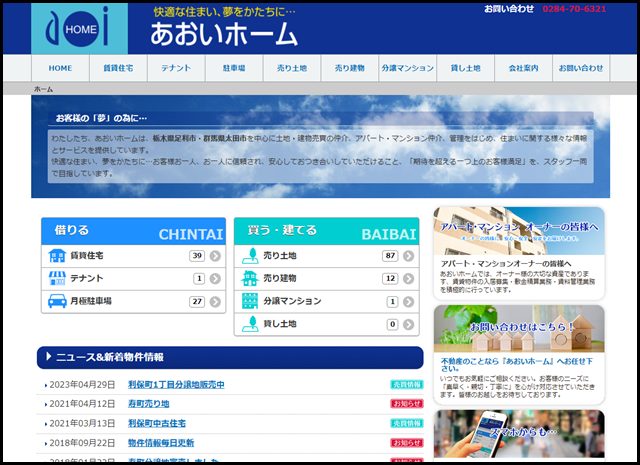The image size is (640, 465).
Task: Click arrow button in 貸し土地 row
Action: pos(408,325)
